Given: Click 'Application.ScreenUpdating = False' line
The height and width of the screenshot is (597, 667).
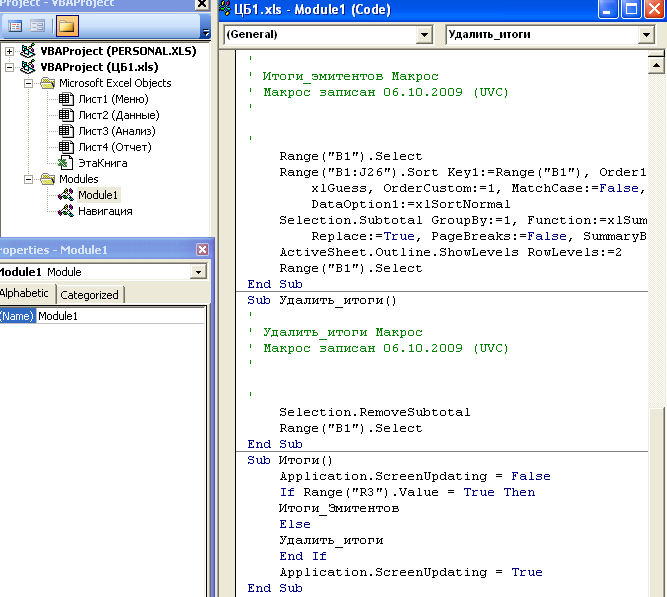Looking at the screenshot, I should pos(415,476).
